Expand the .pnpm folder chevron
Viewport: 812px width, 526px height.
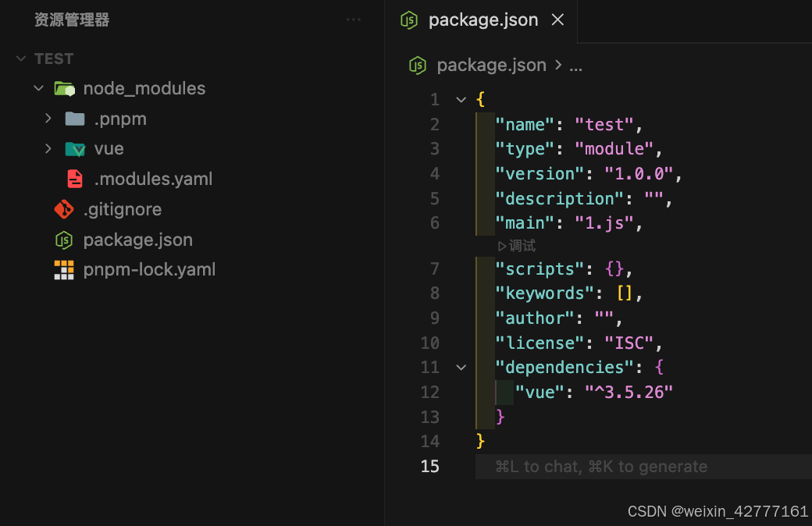click(x=48, y=119)
